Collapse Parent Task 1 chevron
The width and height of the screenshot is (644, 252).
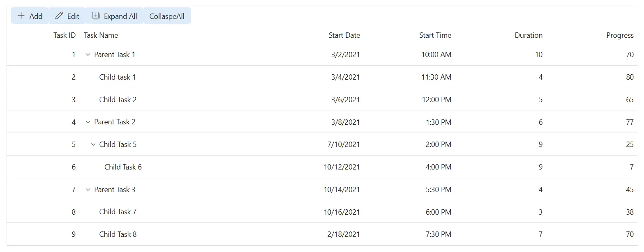[x=88, y=55]
